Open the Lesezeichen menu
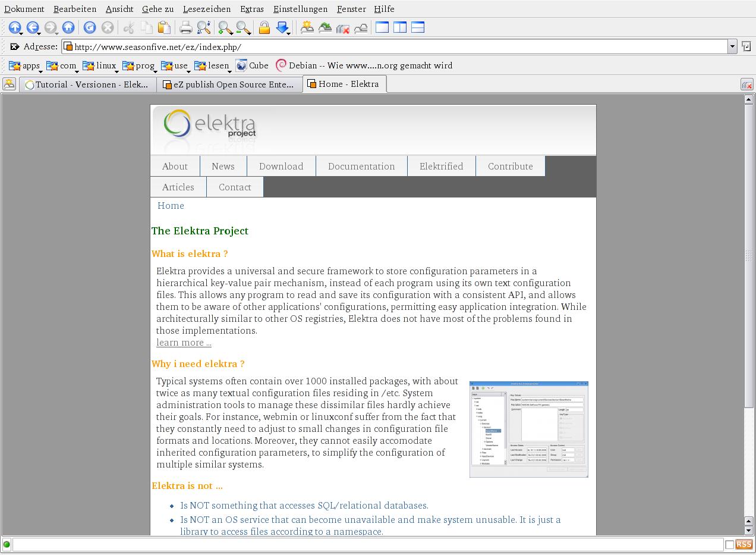Viewport: 756px width, 555px height. pos(207,9)
